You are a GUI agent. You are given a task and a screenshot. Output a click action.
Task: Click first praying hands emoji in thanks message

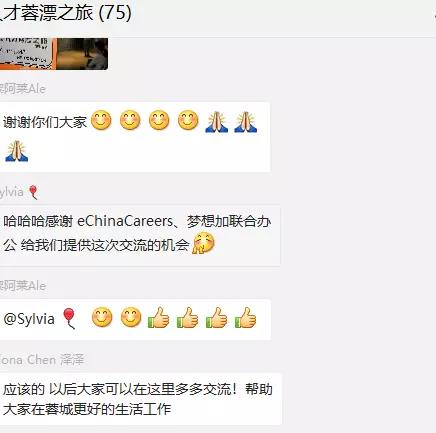pyautogui.click(x=217, y=122)
